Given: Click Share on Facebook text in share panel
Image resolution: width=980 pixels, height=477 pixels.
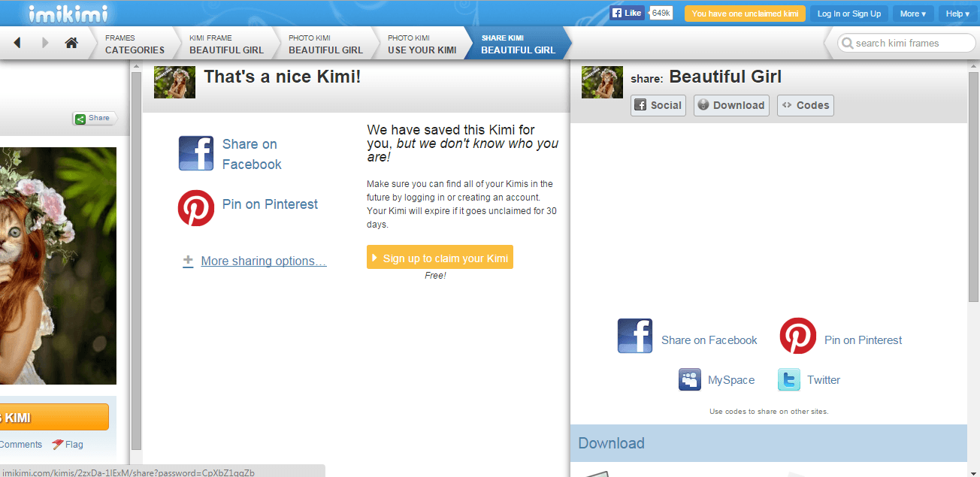Looking at the screenshot, I should (x=709, y=340).
